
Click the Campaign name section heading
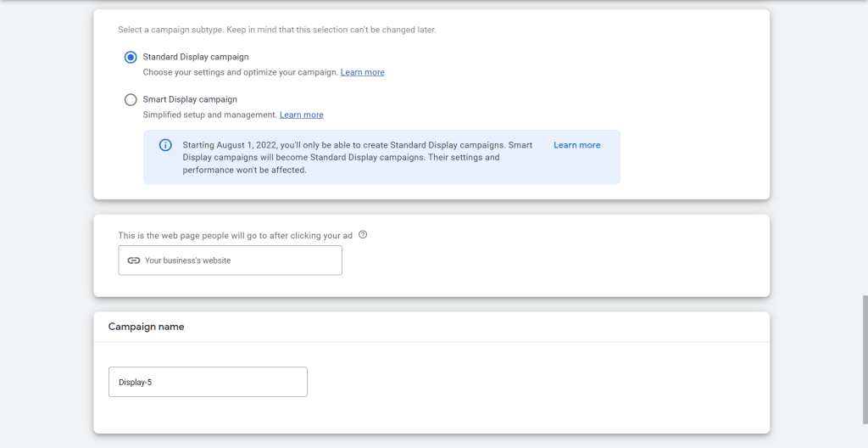click(x=146, y=327)
